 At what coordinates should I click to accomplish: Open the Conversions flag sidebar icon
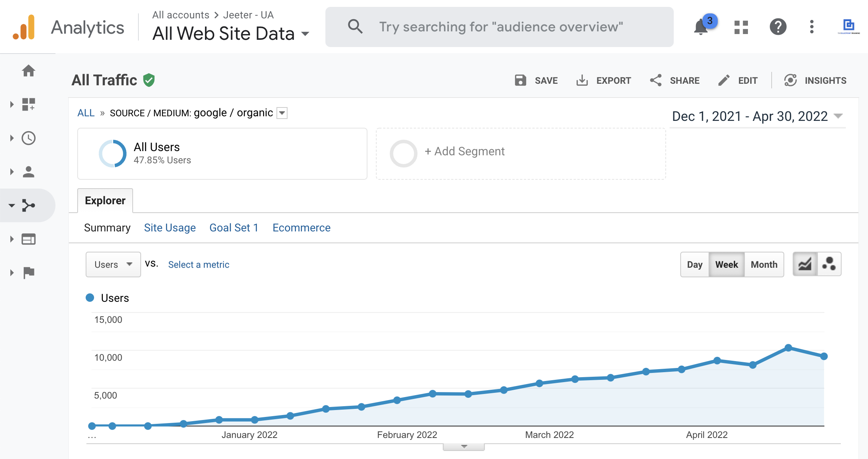[29, 273]
